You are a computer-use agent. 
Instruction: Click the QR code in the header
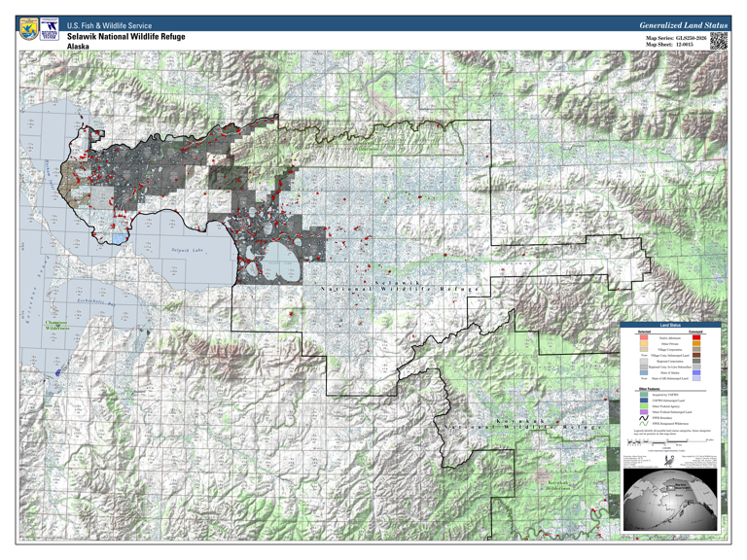pos(719,41)
